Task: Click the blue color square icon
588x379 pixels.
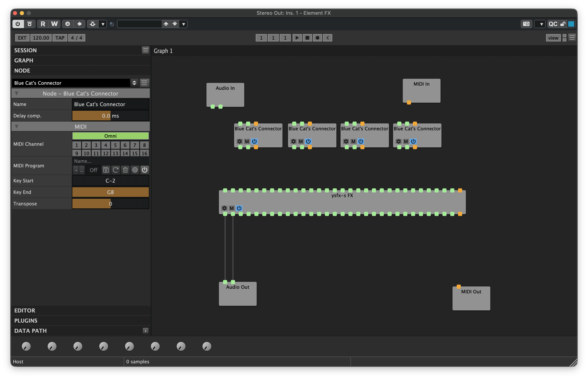Action: (571, 24)
